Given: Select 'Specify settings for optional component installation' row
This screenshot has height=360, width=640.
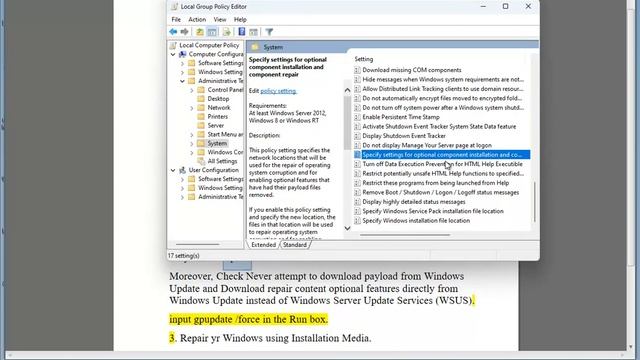Looking at the screenshot, I should click(442, 155).
